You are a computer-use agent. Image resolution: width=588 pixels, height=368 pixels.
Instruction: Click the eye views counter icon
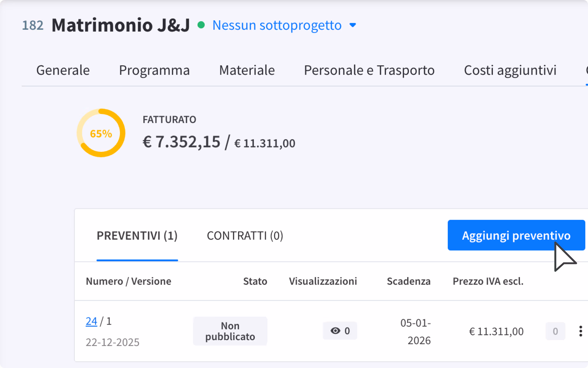click(335, 331)
